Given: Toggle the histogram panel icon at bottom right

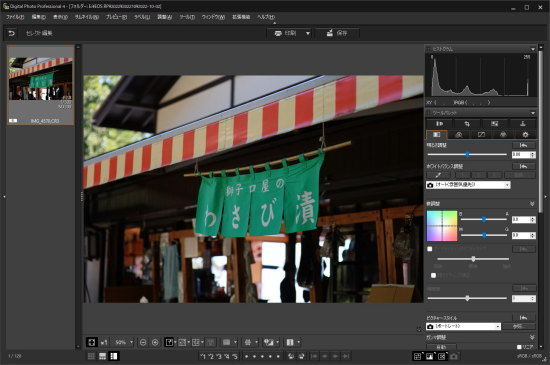Looking at the screenshot, I should coord(430,356).
